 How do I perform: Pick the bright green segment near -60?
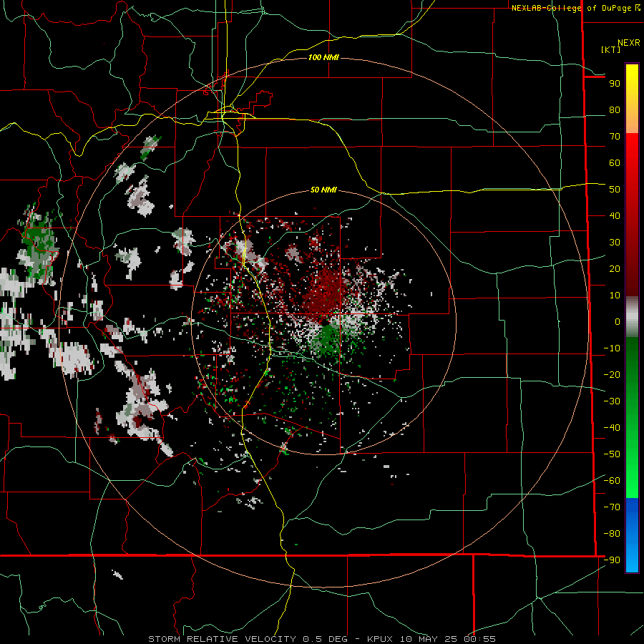(x=632, y=479)
